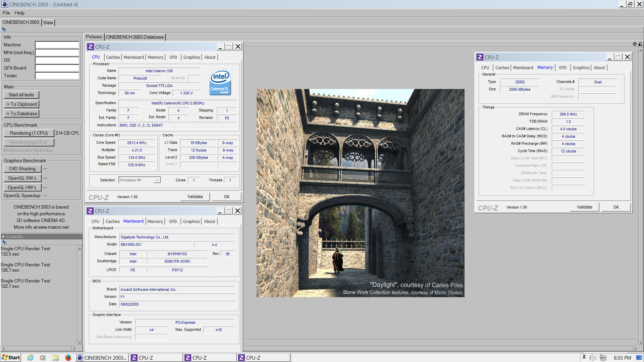Click the Intel Celeron D logo
This screenshot has height=362, width=644.
220,82
